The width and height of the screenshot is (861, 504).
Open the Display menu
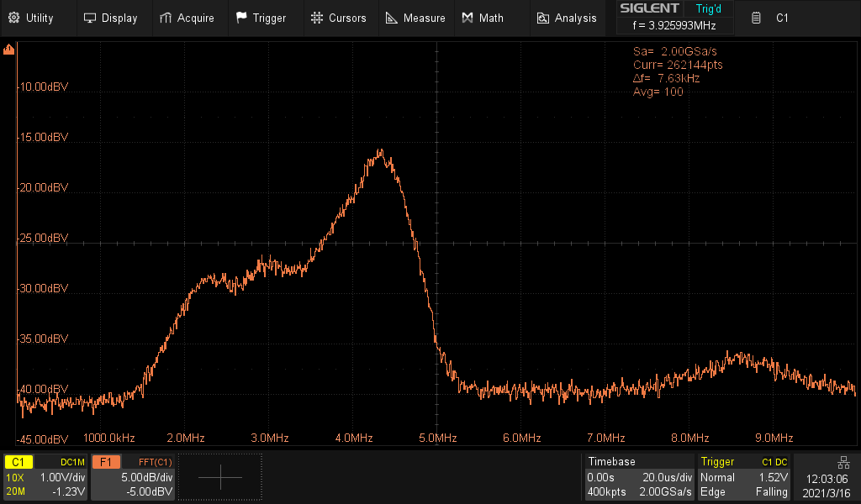(110, 18)
